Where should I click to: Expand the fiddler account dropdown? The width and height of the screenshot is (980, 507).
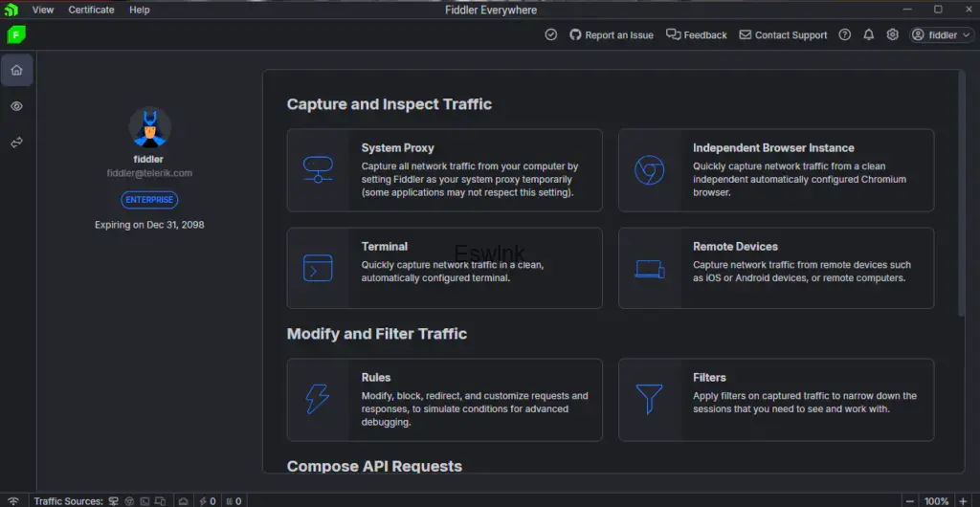pos(942,34)
